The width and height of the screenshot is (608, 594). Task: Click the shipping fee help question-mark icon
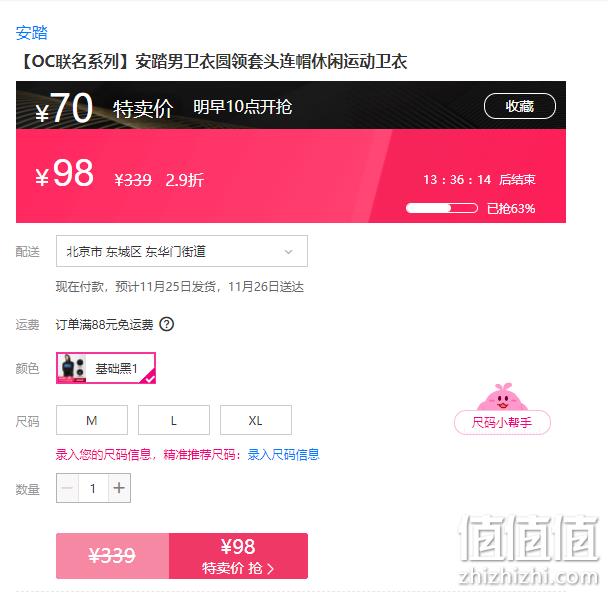167,324
